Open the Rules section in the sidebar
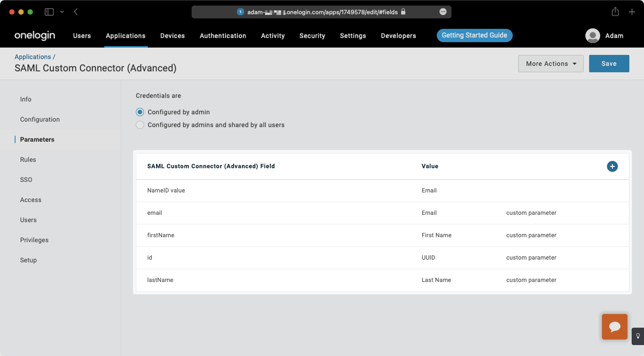The width and height of the screenshot is (644, 356). [28, 159]
